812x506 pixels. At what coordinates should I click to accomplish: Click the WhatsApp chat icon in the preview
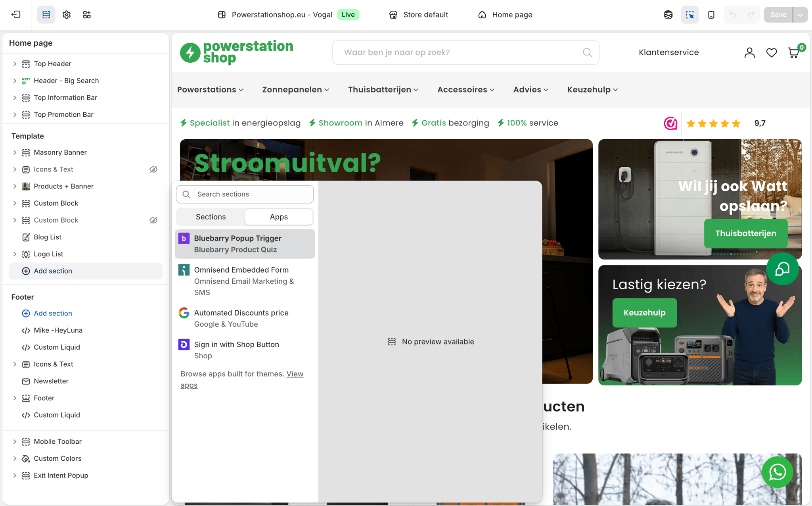778,472
